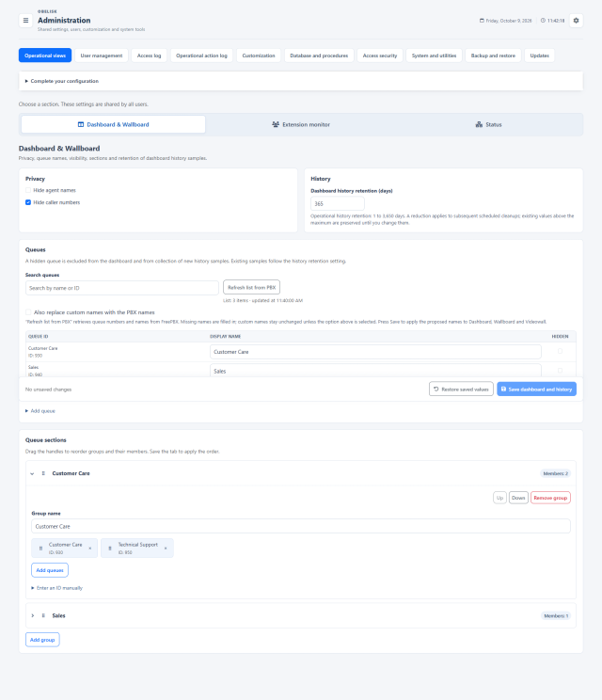Go to Updates tab
602x700 pixels.
[x=540, y=56]
